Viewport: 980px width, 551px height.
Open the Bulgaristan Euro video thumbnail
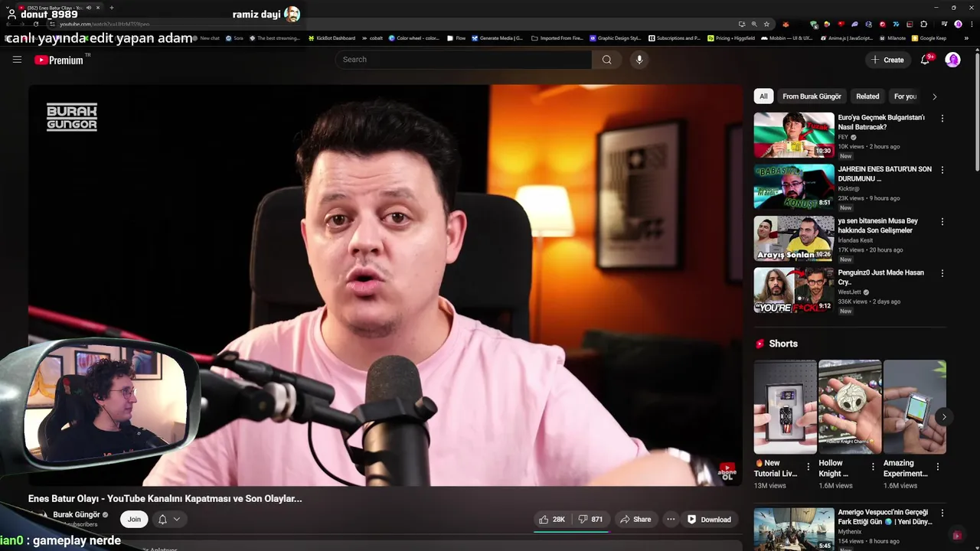pyautogui.click(x=794, y=135)
